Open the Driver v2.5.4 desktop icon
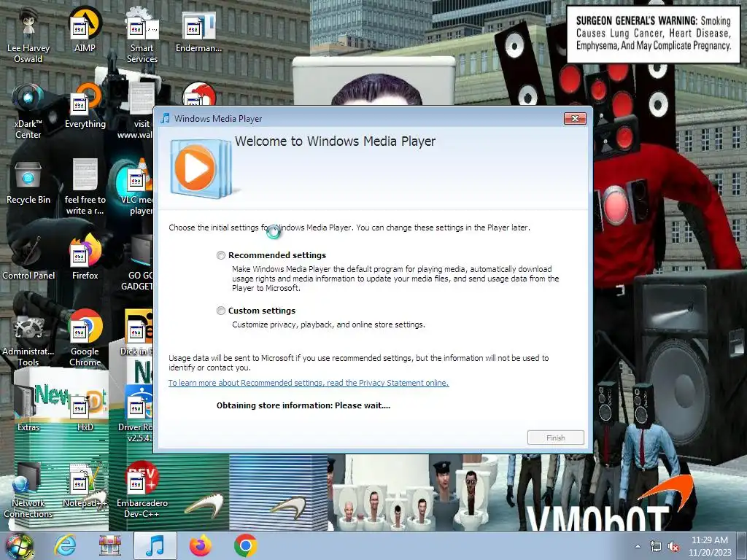This screenshot has height=560, width=747. coord(136,414)
